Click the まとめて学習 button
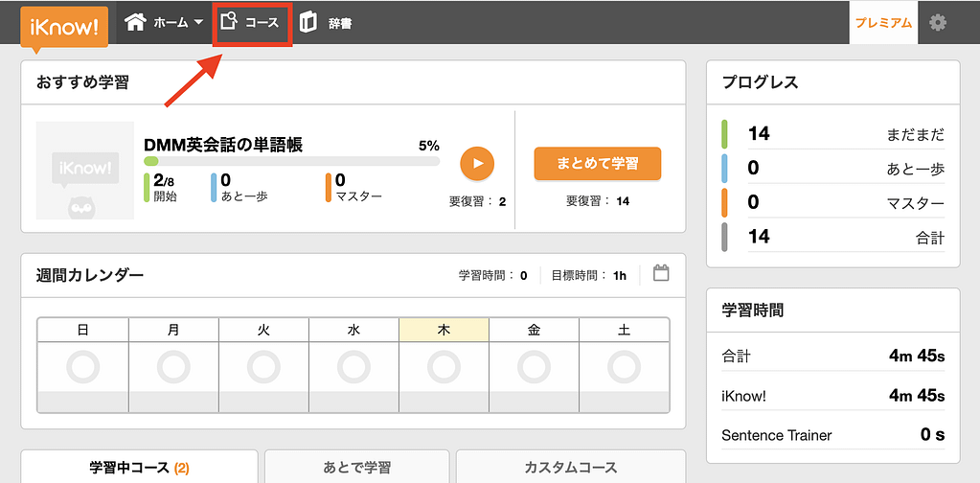 [x=597, y=163]
